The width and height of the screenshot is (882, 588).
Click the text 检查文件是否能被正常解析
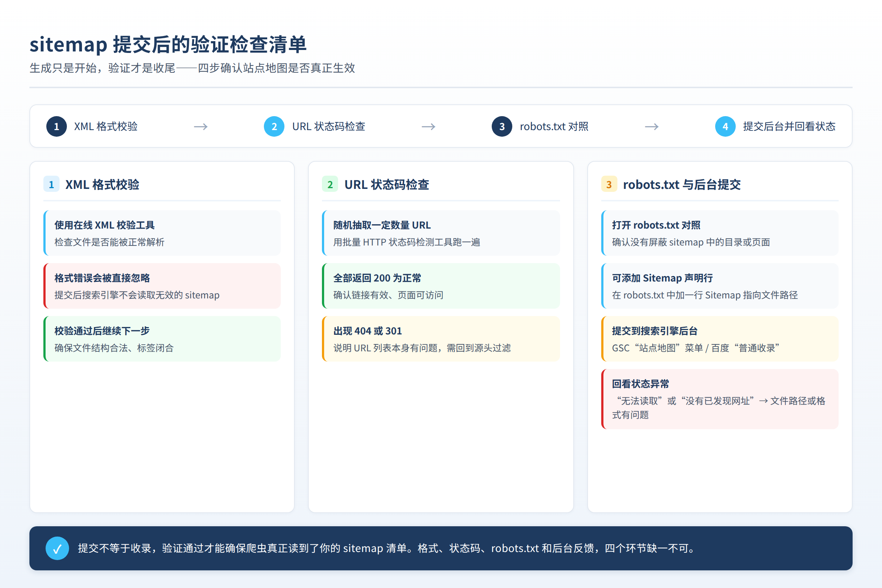tap(109, 242)
